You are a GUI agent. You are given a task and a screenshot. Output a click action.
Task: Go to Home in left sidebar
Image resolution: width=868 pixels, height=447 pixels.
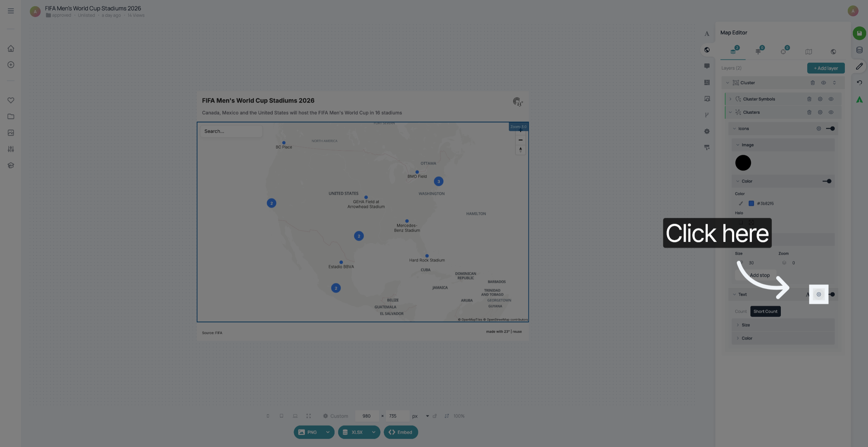click(11, 49)
